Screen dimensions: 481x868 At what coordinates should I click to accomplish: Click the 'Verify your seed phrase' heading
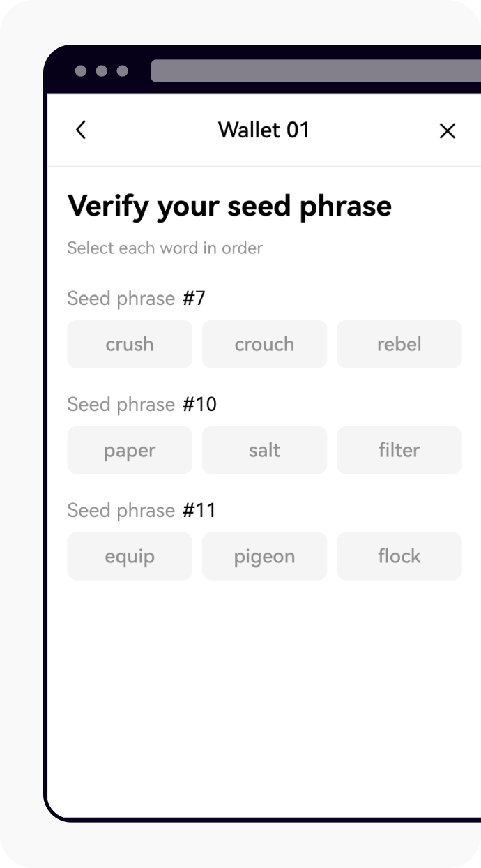point(229,206)
